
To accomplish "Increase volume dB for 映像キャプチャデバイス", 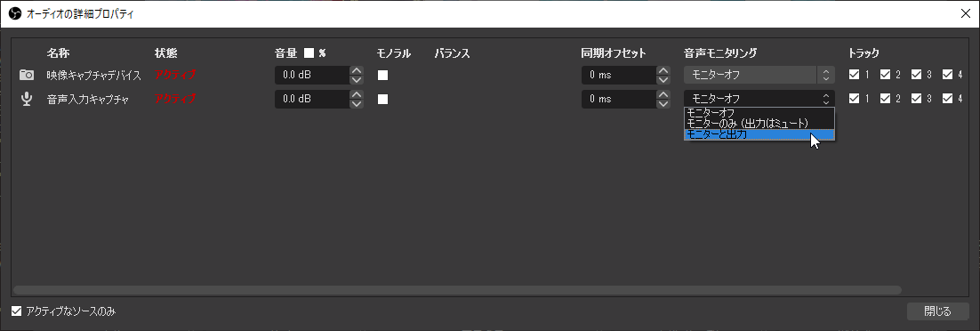I will pyautogui.click(x=357, y=70).
